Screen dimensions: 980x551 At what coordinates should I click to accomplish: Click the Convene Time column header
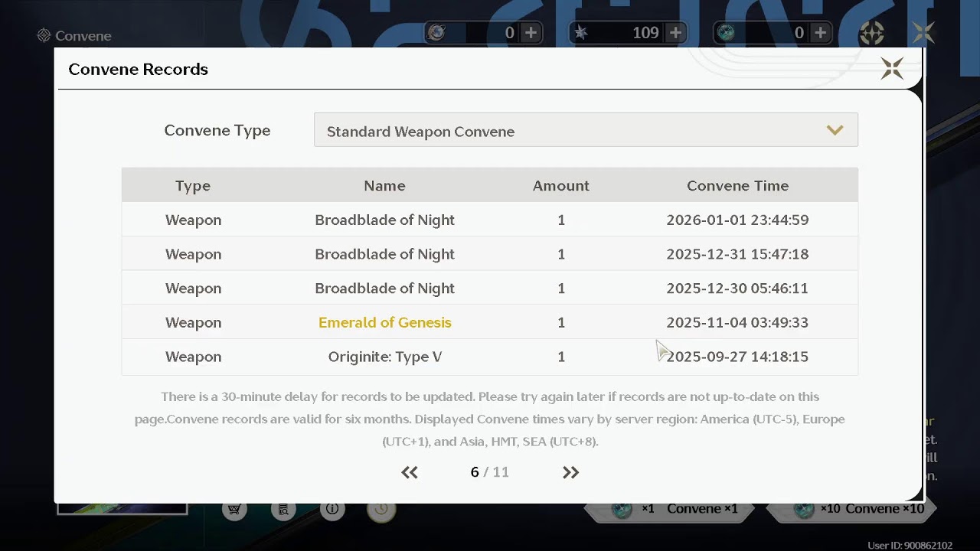737,186
